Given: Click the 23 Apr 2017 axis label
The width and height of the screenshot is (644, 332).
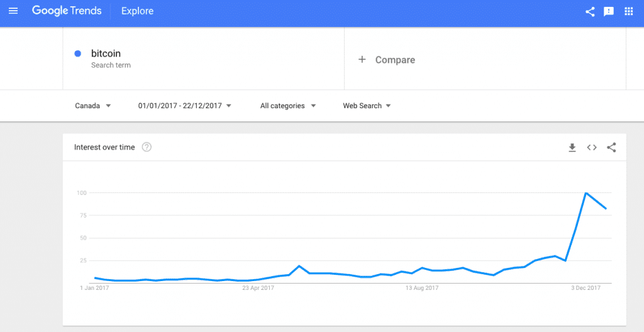Looking at the screenshot, I should coord(258,288).
